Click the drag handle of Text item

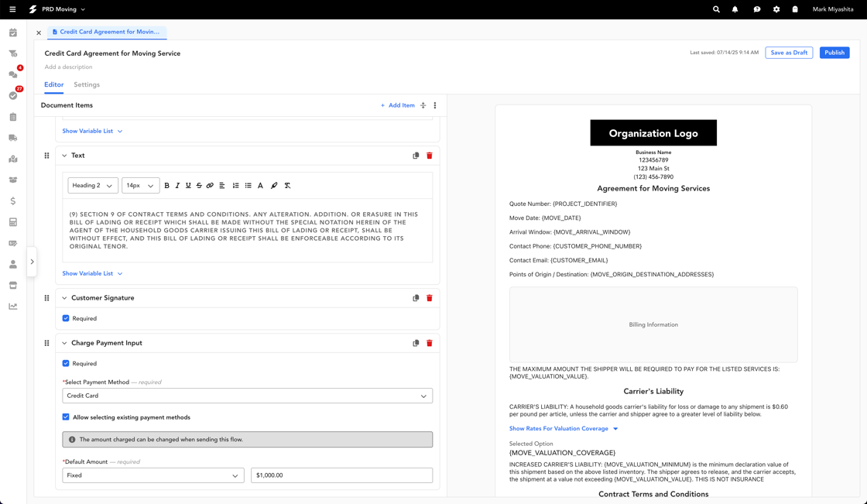pos(46,156)
